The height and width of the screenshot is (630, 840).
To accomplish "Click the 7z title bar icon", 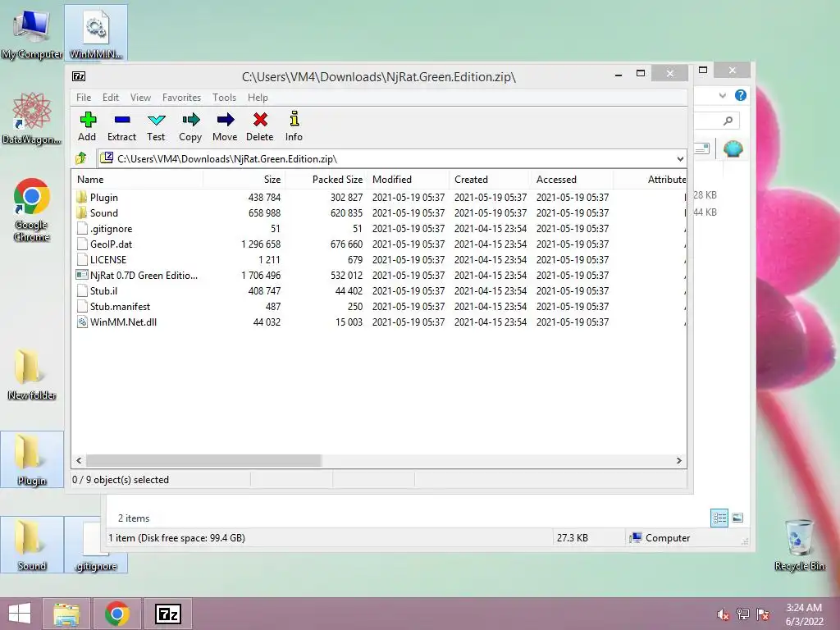I will pos(79,76).
